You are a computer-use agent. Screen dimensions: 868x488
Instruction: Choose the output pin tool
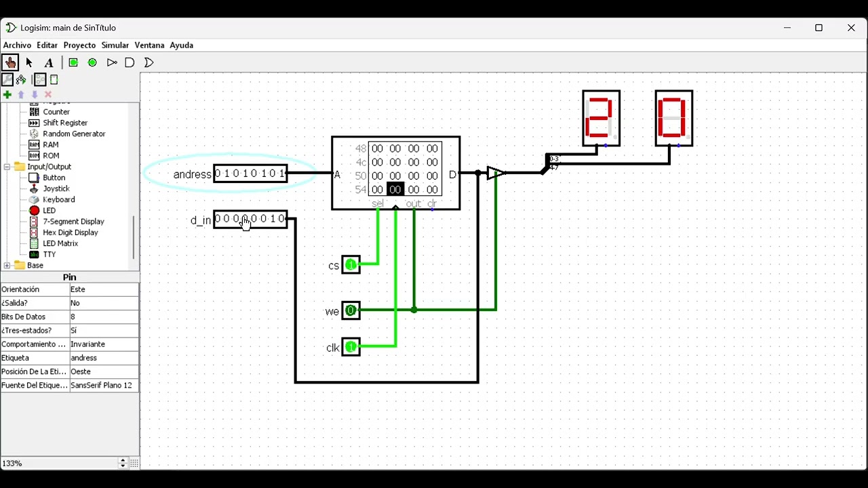pyautogui.click(x=92, y=62)
